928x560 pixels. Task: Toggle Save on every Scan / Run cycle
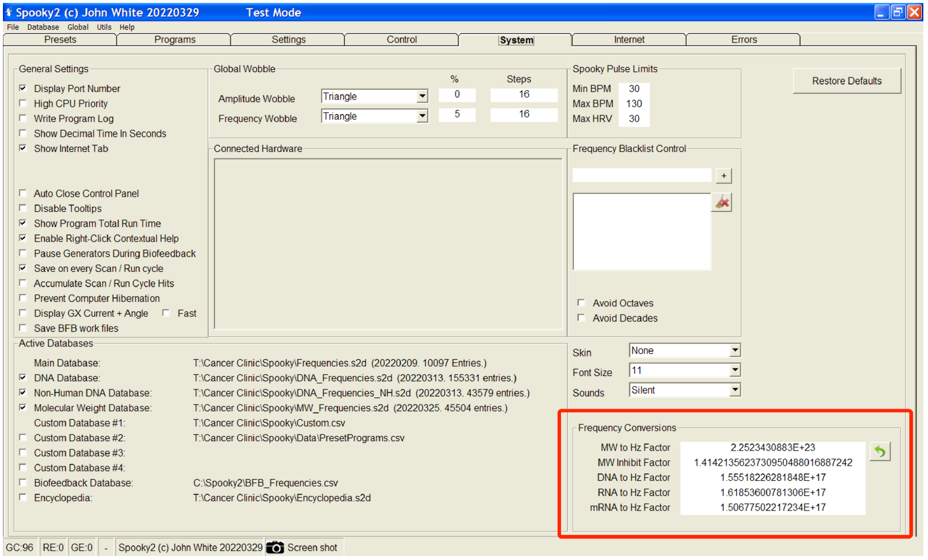[23, 268]
